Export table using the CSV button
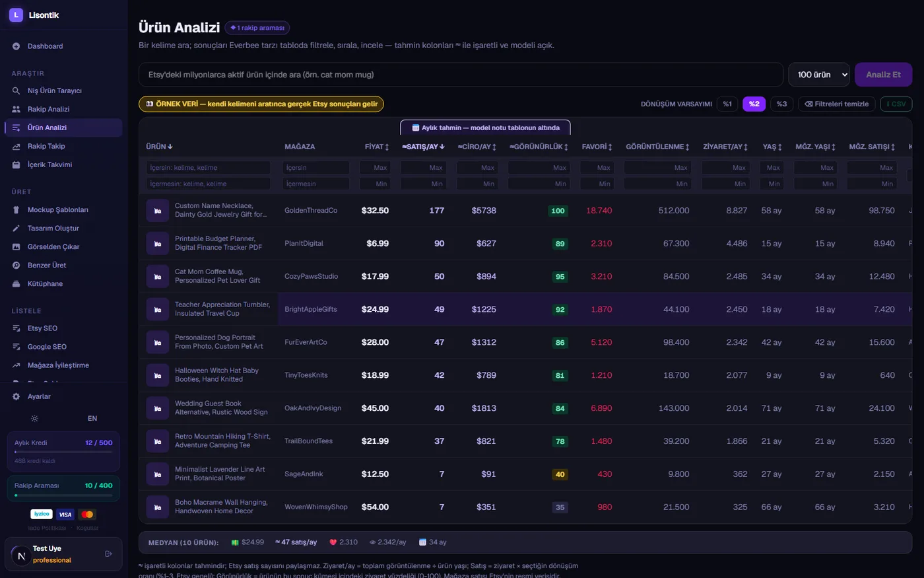Screen dimensions: 924x578 (x=896, y=104)
